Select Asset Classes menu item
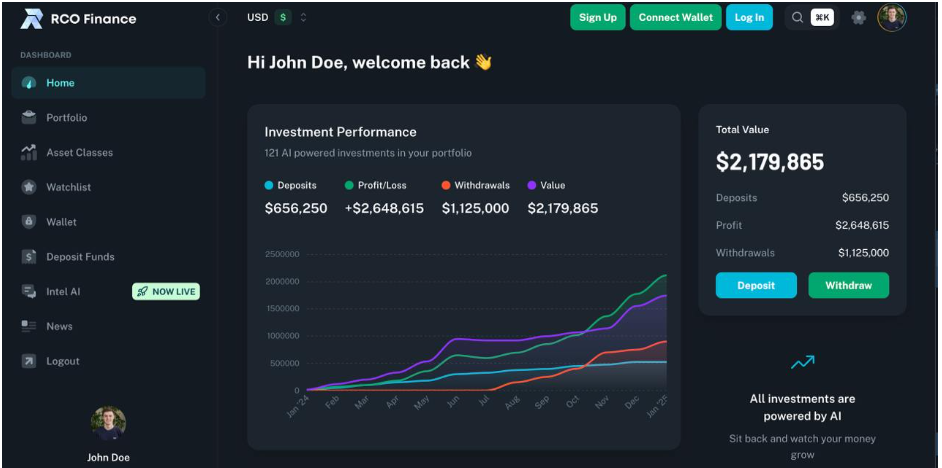 (x=79, y=153)
